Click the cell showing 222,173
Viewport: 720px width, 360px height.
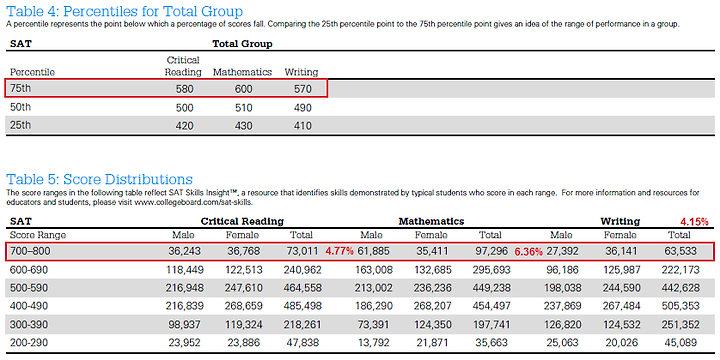[680, 270]
